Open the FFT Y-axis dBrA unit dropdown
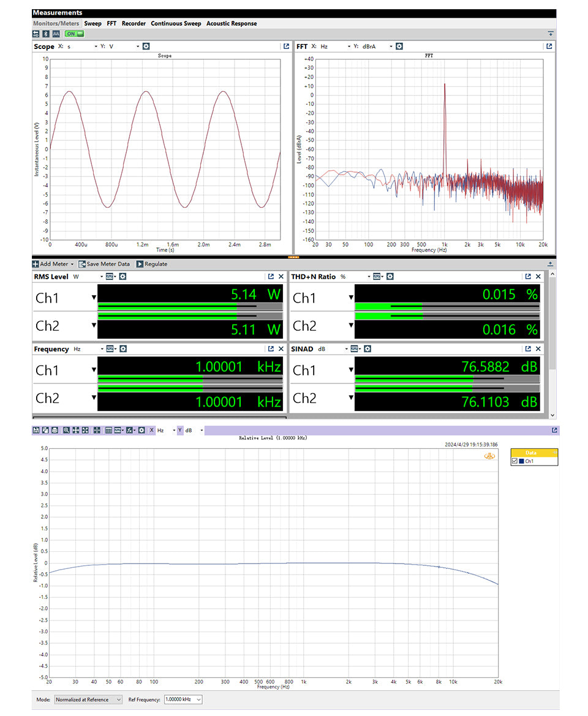588x716 pixels. [x=391, y=47]
